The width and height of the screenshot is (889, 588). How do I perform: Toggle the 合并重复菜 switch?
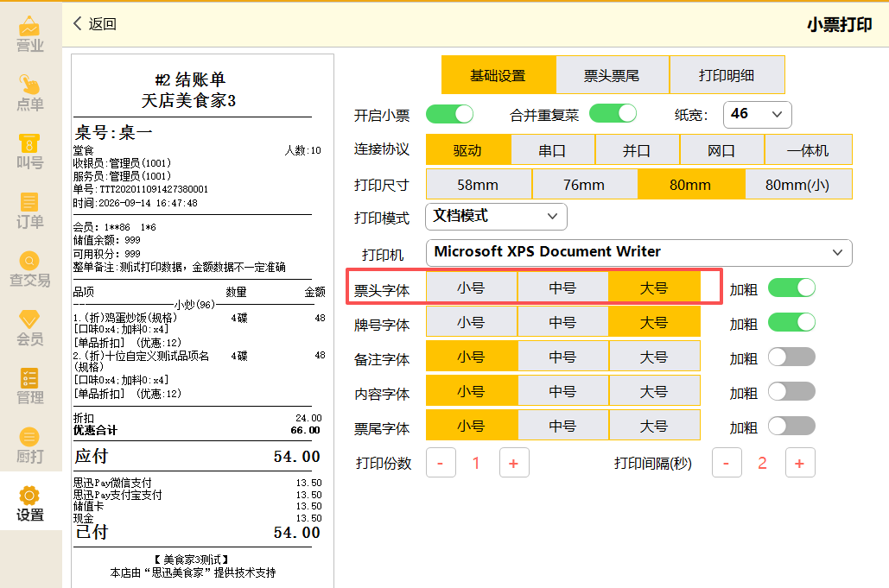tap(613, 113)
